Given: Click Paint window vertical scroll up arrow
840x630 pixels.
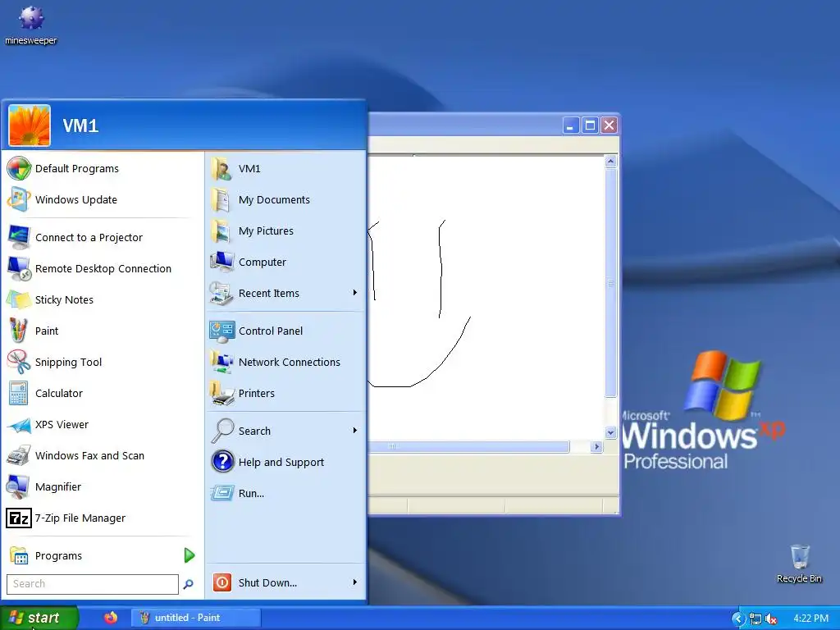Looking at the screenshot, I should point(610,162).
